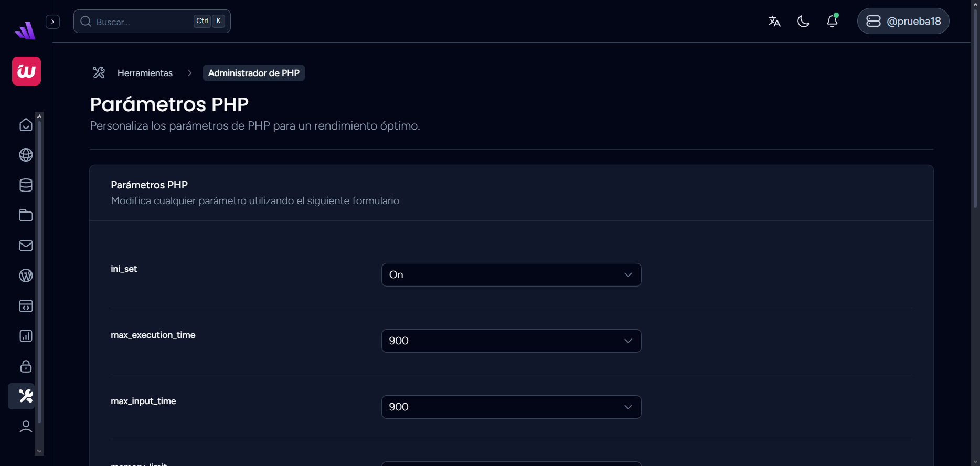This screenshot has height=466, width=980.
Task: Open the Statistics chart icon
Action: (26, 336)
